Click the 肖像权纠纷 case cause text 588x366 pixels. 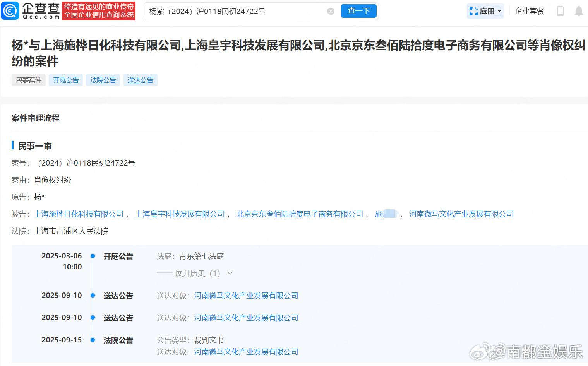[53, 180]
